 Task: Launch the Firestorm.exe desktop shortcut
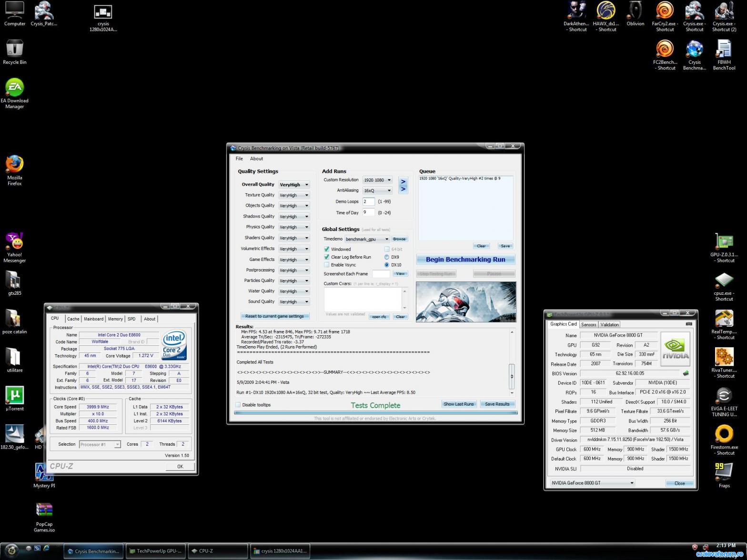pyautogui.click(x=724, y=440)
